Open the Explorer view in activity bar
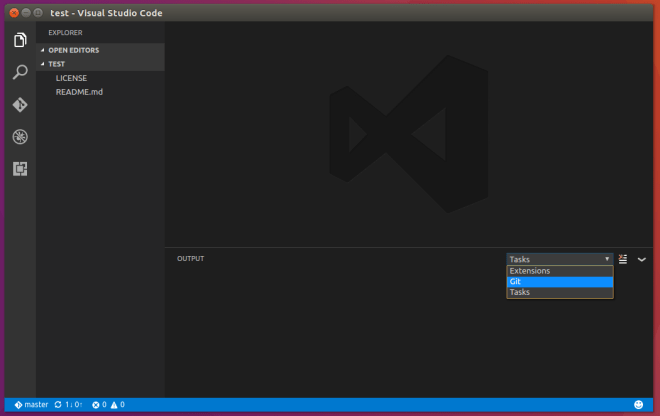The height and width of the screenshot is (416, 660). tap(19, 40)
